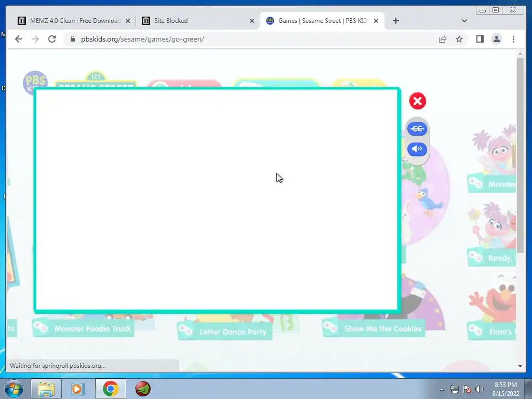The height and width of the screenshot is (399, 532).
Task: Open Action Center flag icon
Action: (467, 389)
